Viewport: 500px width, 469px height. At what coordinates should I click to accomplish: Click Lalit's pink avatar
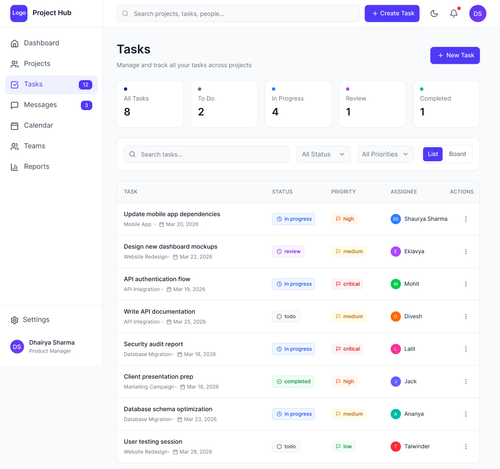point(396,349)
